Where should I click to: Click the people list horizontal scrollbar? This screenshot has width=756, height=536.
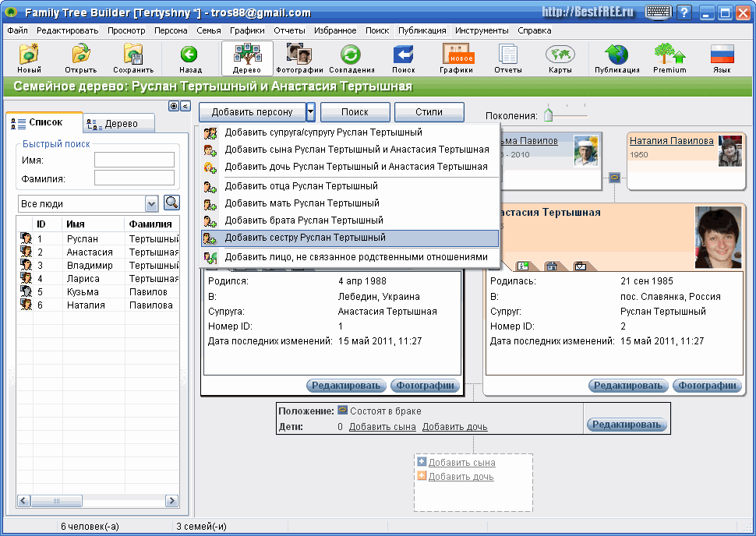pyautogui.click(x=98, y=501)
